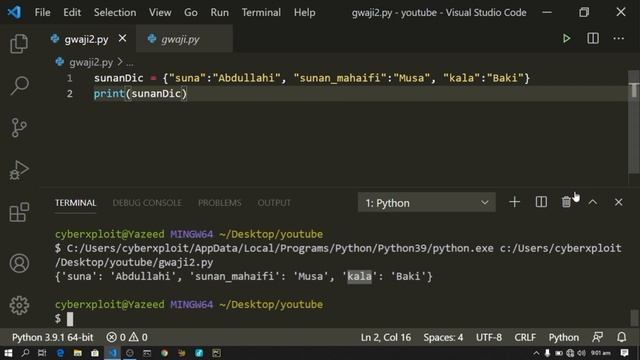Open the Edit menu
This screenshot has width=640, height=360.
point(72,13)
